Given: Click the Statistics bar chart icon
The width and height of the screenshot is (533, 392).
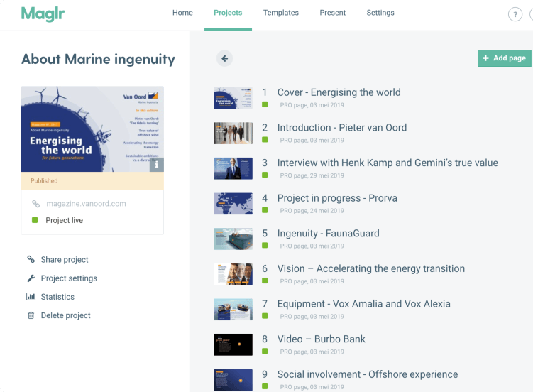Looking at the screenshot, I should click(31, 297).
